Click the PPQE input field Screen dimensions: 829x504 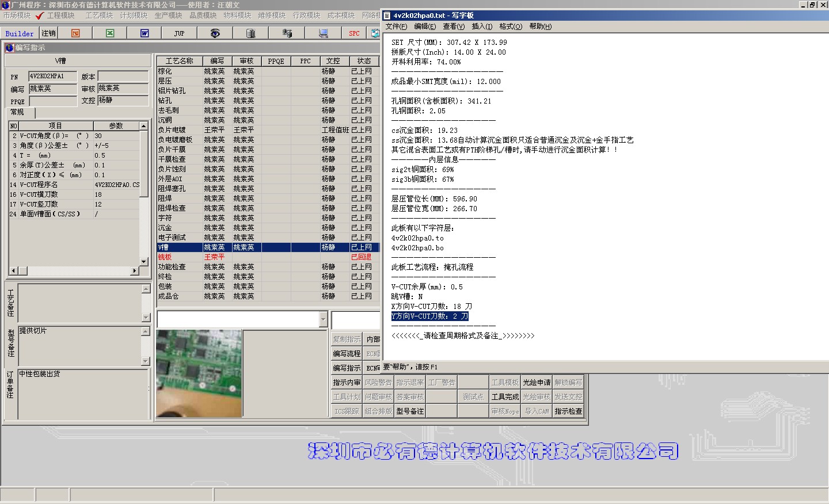pos(52,101)
